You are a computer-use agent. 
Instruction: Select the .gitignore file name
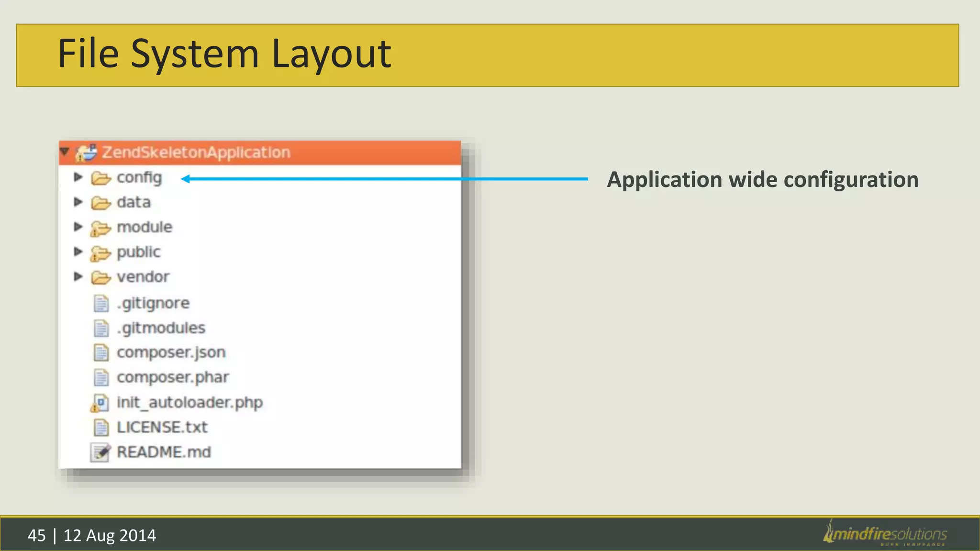(153, 303)
